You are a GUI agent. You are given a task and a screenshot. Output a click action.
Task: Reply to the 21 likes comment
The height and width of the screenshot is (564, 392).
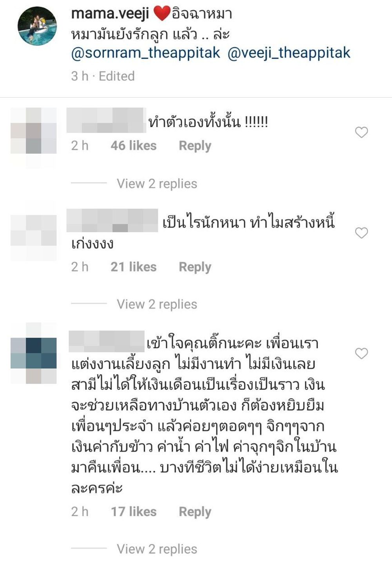pyautogui.click(x=195, y=267)
